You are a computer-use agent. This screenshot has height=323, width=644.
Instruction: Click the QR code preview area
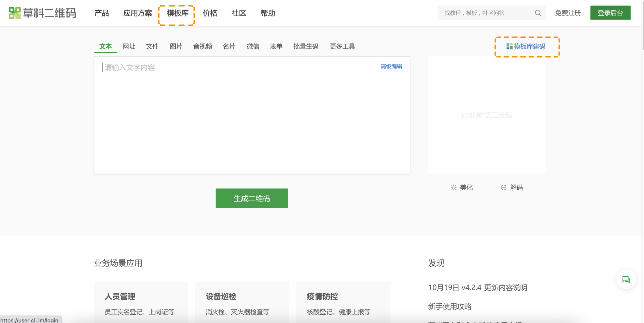(x=487, y=115)
